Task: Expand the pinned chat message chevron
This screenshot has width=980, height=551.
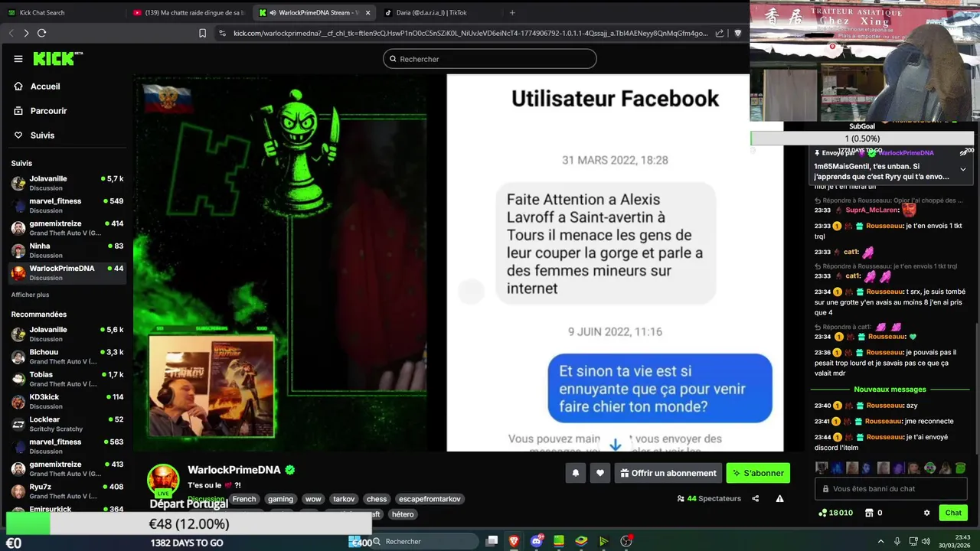Action: coord(963,169)
